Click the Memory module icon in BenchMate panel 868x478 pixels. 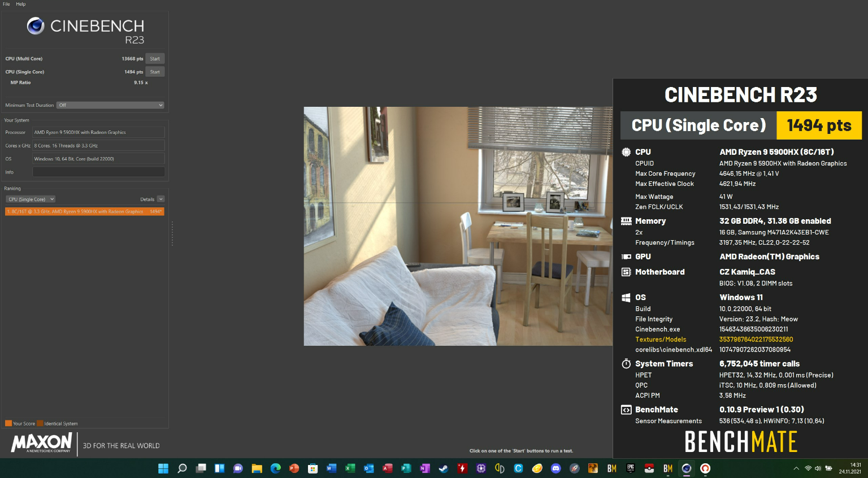pos(626,221)
